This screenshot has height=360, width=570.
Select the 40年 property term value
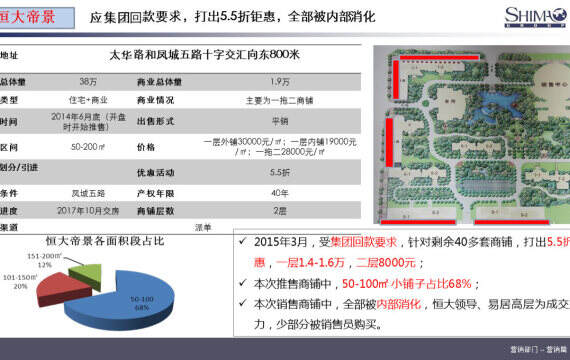click(x=280, y=193)
